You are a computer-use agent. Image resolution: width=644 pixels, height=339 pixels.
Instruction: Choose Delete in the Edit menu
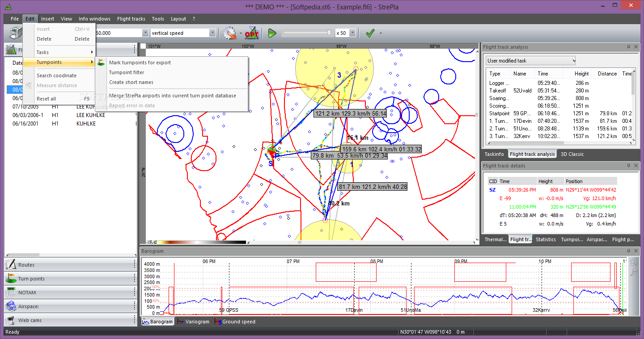click(59, 39)
